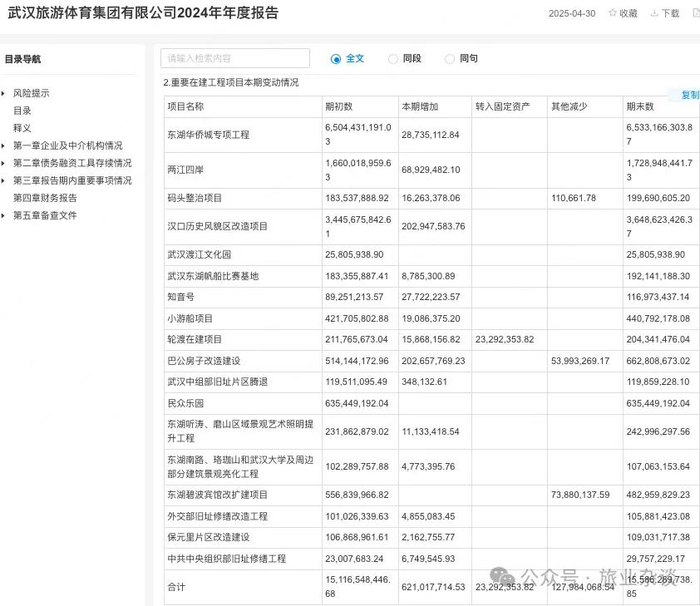
Task: Select the 同句 radio button
Action: point(450,59)
